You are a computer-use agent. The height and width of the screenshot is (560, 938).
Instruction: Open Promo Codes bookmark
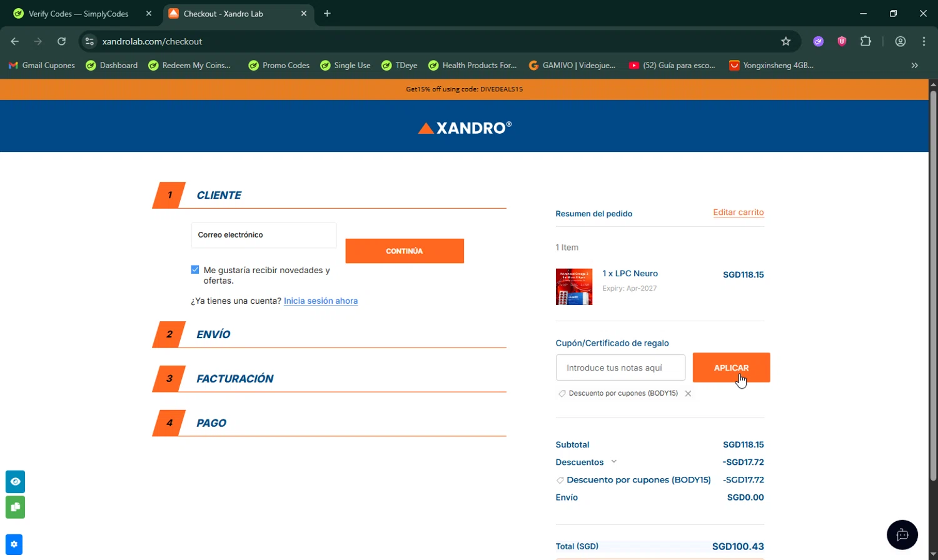(x=279, y=65)
